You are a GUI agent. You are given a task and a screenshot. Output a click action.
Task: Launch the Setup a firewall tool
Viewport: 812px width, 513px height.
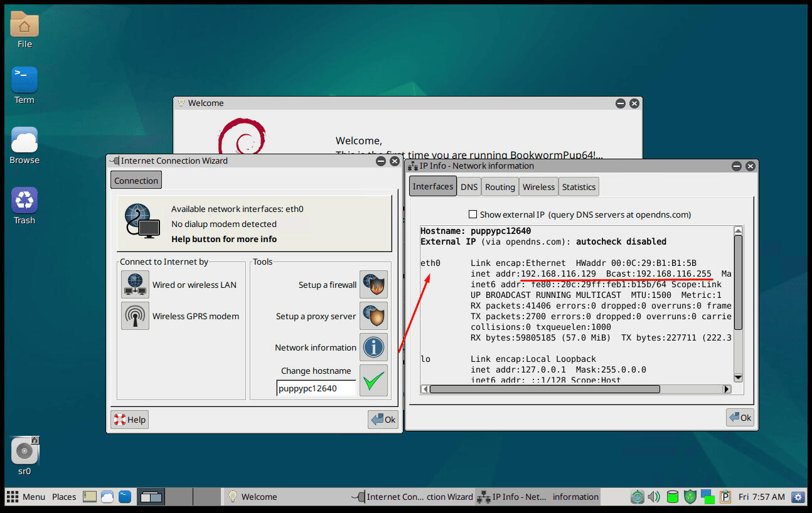click(x=373, y=285)
